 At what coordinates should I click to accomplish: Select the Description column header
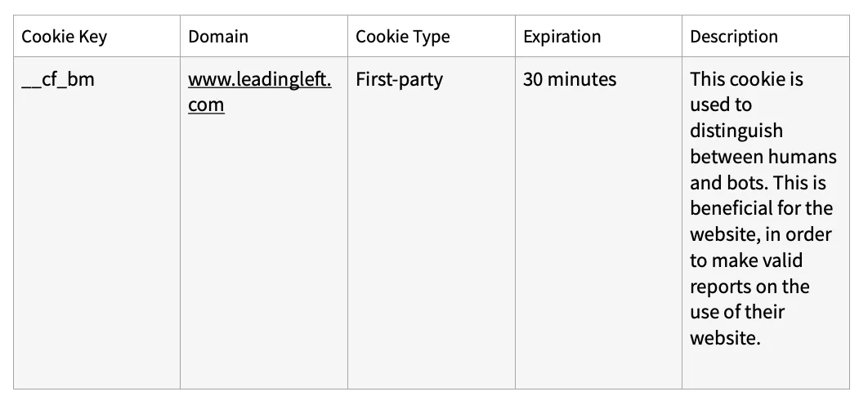(x=734, y=37)
